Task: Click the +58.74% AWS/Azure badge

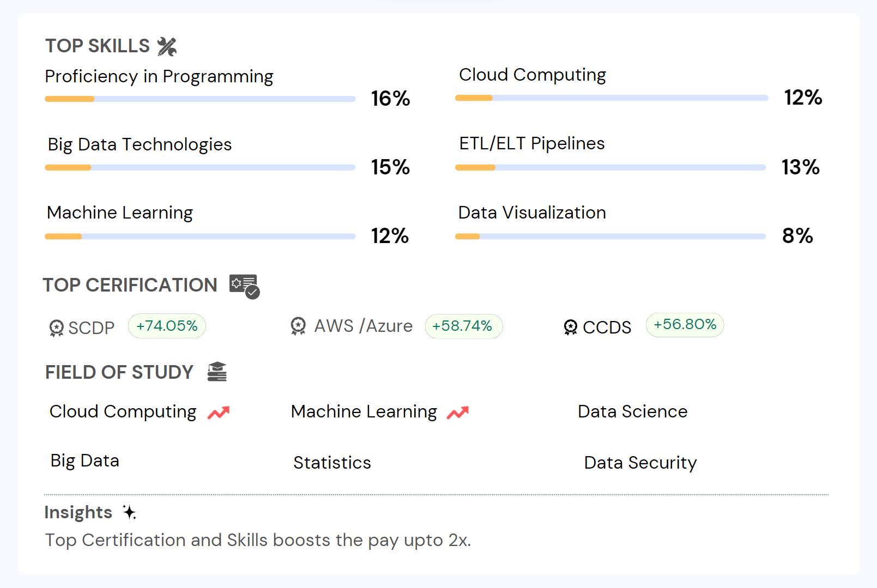Action: click(x=463, y=326)
